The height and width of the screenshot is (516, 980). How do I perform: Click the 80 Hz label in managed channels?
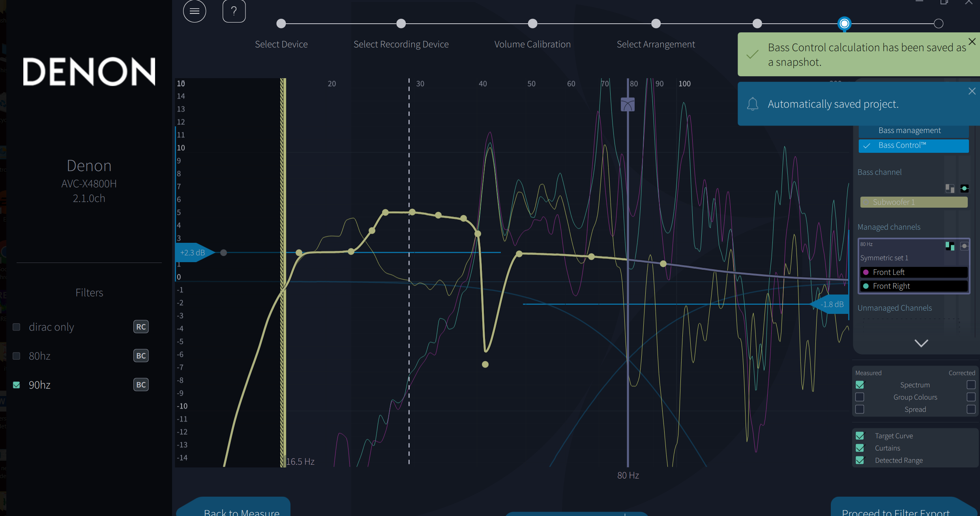(866, 244)
